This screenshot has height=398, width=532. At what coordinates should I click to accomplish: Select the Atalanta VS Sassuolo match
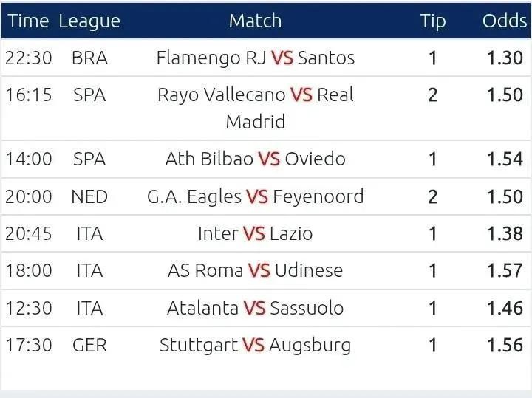[x=255, y=308]
